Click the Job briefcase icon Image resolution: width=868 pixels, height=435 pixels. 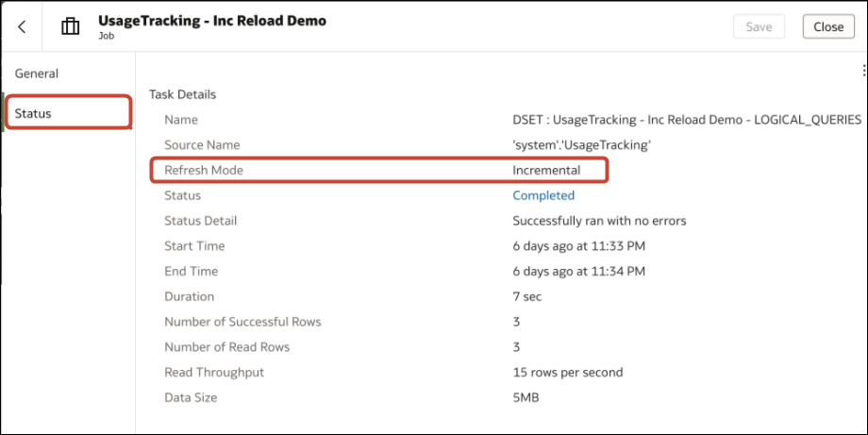point(71,26)
